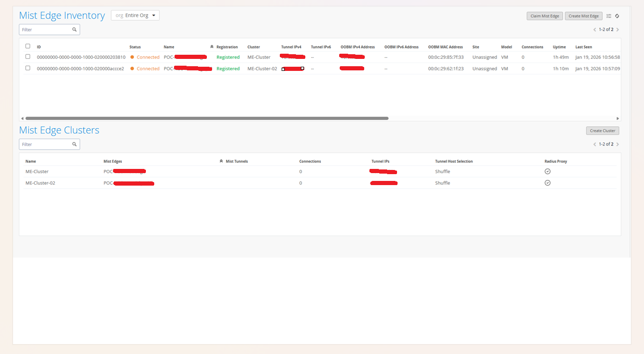
Task: Click clusters Connections column header
Action: [310, 162]
